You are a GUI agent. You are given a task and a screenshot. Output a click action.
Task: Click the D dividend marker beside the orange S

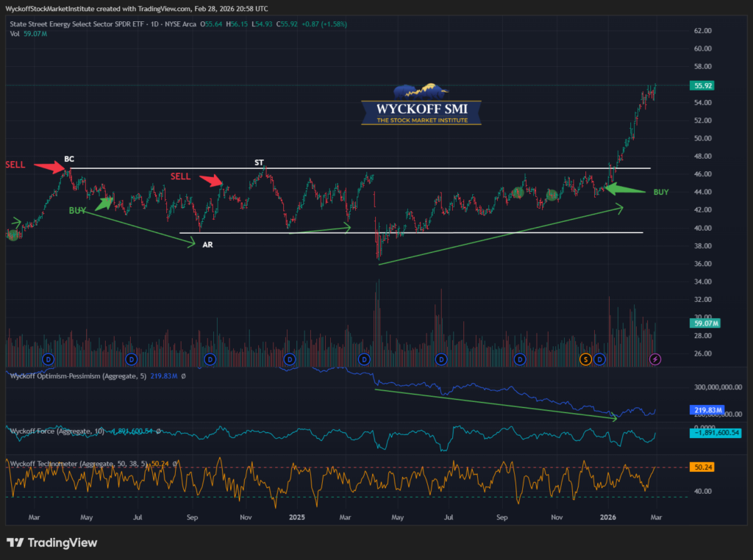point(600,359)
